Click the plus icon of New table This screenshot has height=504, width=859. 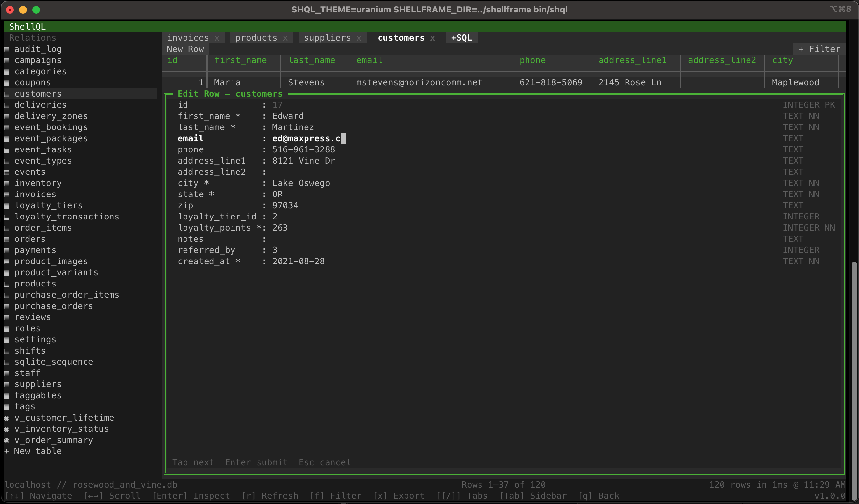(x=7, y=451)
